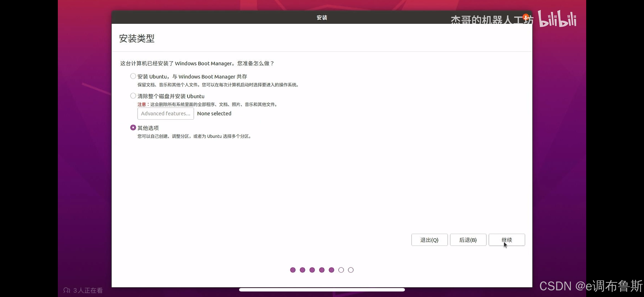Go back with the 后退(B) button
This screenshot has width=644, height=297.
pyautogui.click(x=468, y=240)
